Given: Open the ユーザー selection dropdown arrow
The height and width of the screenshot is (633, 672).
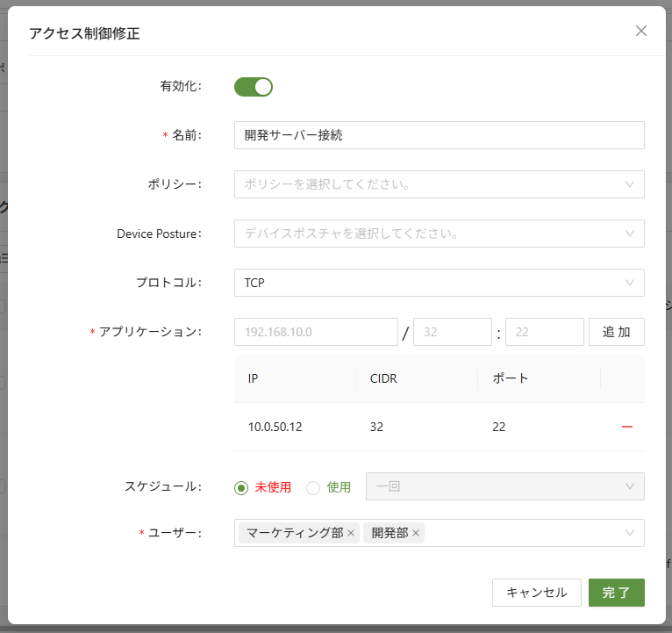Looking at the screenshot, I should (x=629, y=533).
